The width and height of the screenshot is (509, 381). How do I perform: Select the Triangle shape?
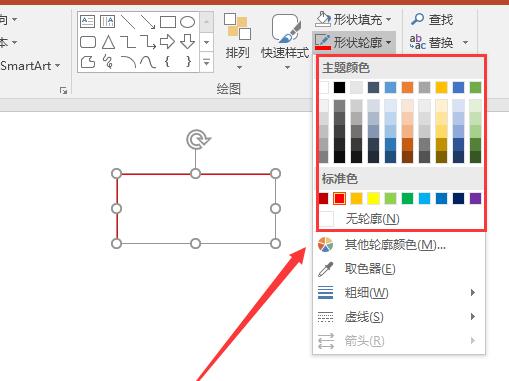coord(108,42)
